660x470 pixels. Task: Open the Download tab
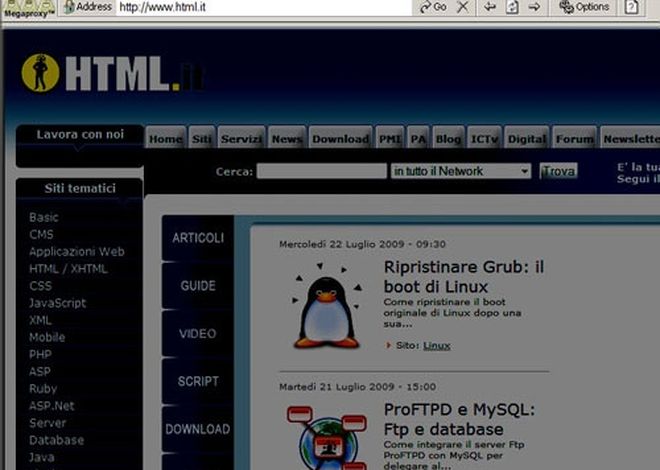pos(341,138)
